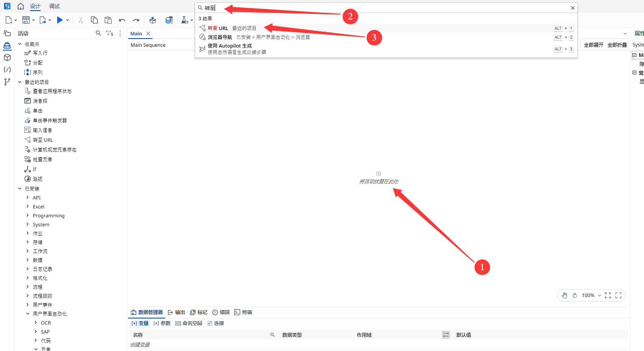The height and width of the screenshot is (351, 644).
Task: Open the Home (backstage) icon
Action: point(21,6)
